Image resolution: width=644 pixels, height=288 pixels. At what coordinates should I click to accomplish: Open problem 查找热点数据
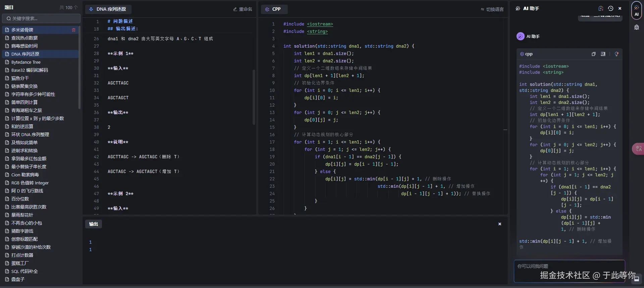tap(40, 38)
